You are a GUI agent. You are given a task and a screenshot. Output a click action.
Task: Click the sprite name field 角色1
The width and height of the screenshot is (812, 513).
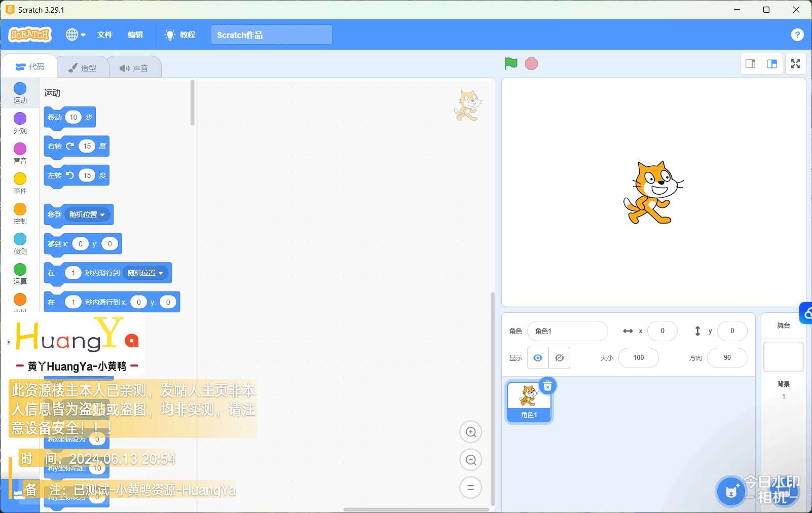(x=567, y=331)
